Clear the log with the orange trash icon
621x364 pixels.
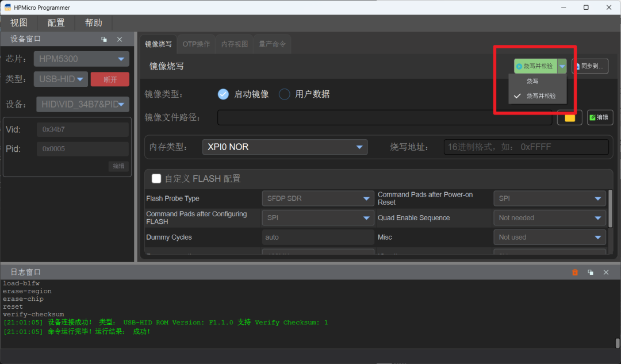[x=575, y=272]
